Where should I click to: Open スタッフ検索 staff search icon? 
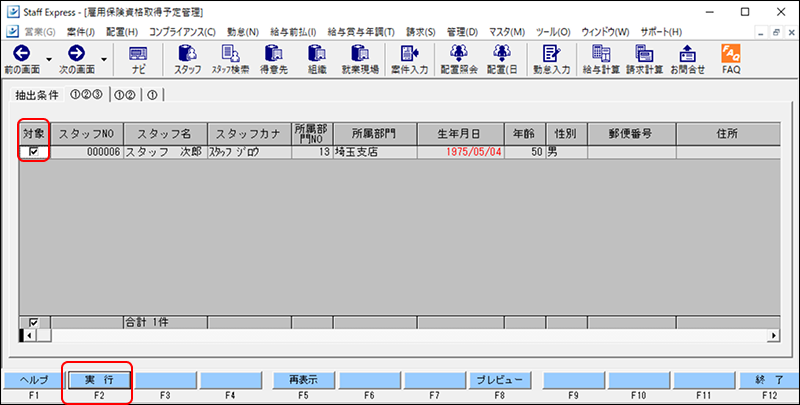(231, 53)
